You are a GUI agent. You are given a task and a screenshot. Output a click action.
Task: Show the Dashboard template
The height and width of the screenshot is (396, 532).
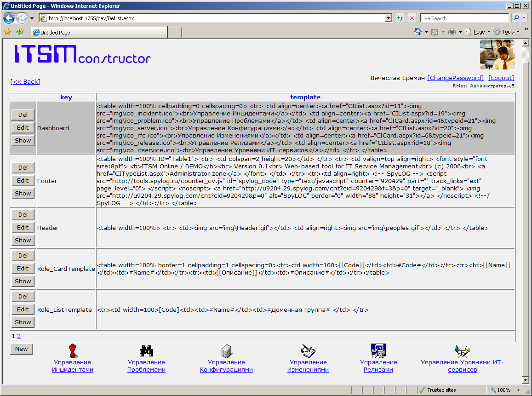pos(23,140)
